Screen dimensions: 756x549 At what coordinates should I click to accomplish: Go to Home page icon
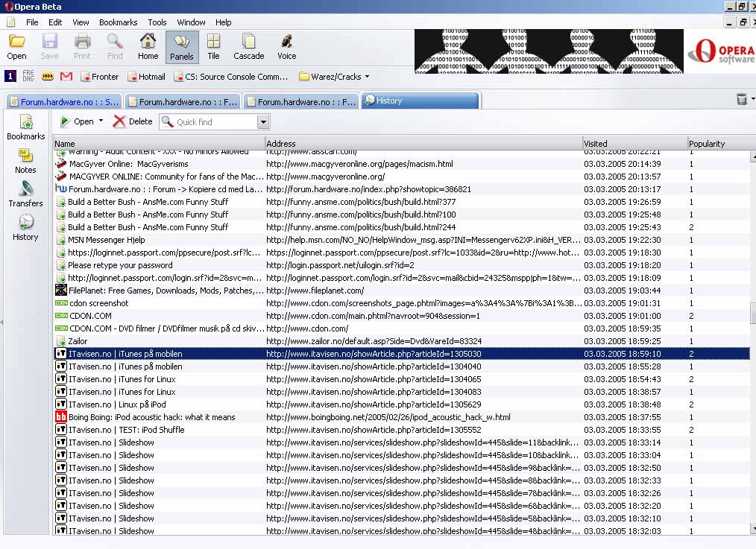coord(148,47)
